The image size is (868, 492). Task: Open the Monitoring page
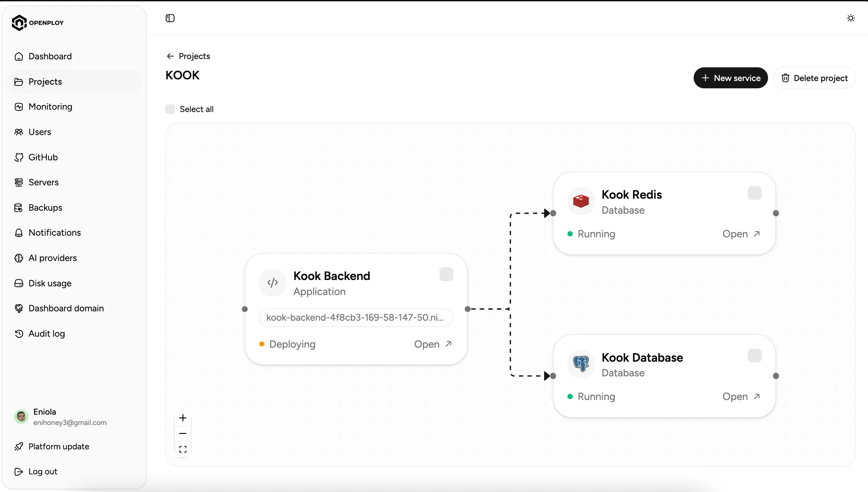[74, 107]
